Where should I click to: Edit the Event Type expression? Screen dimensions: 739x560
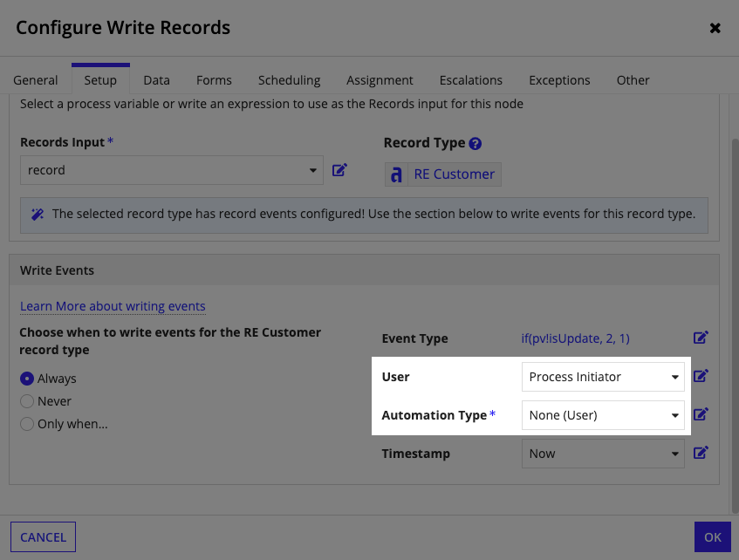(701, 338)
